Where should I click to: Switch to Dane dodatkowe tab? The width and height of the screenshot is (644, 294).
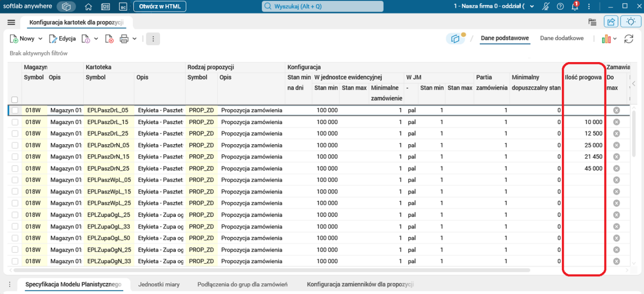click(562, 38)
